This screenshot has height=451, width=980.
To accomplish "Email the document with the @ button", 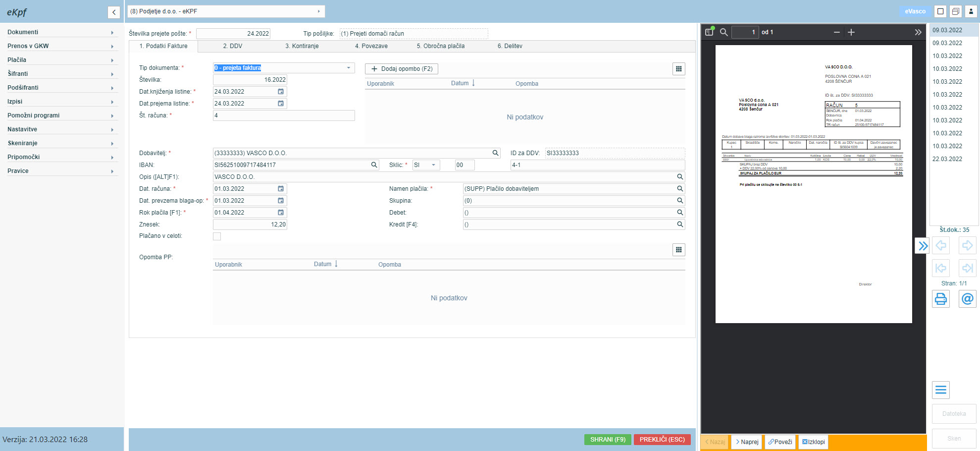I will click(968, 299).
